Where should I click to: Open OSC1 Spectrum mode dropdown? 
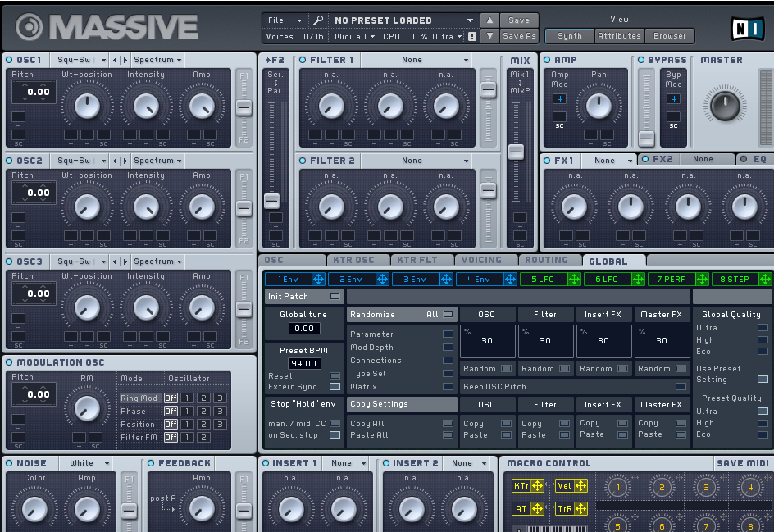[157, 60]
